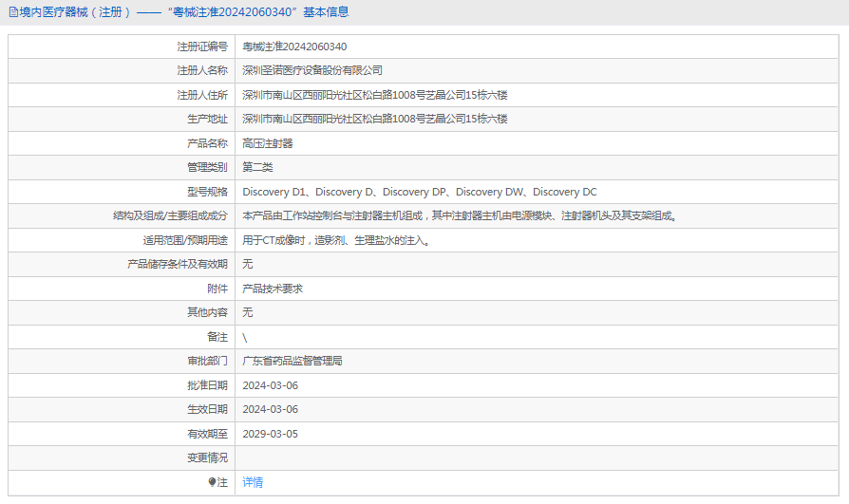This screenshot has height=504, width=849.
Task: Click the 注册证编号 label cell
Action: (x=202, y=47)
